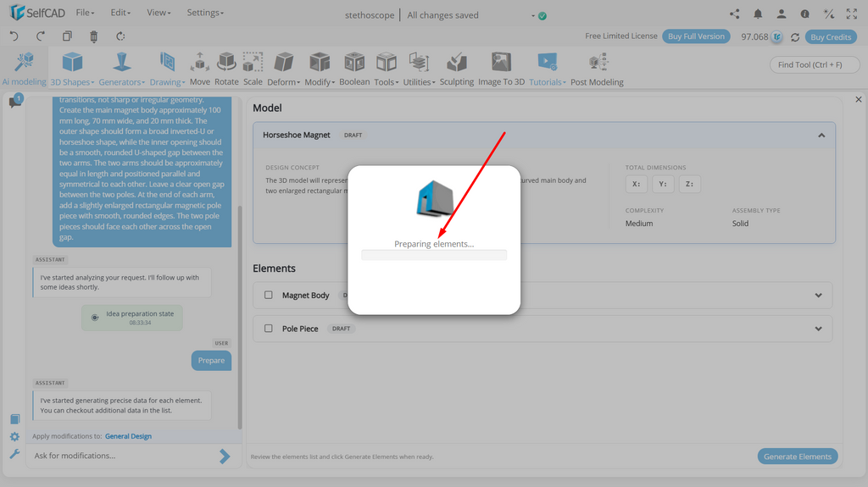Collapse the Horseshoe Magnet panel
The height and width of the screenshot is (487, 868).
(x=821, y=136)
